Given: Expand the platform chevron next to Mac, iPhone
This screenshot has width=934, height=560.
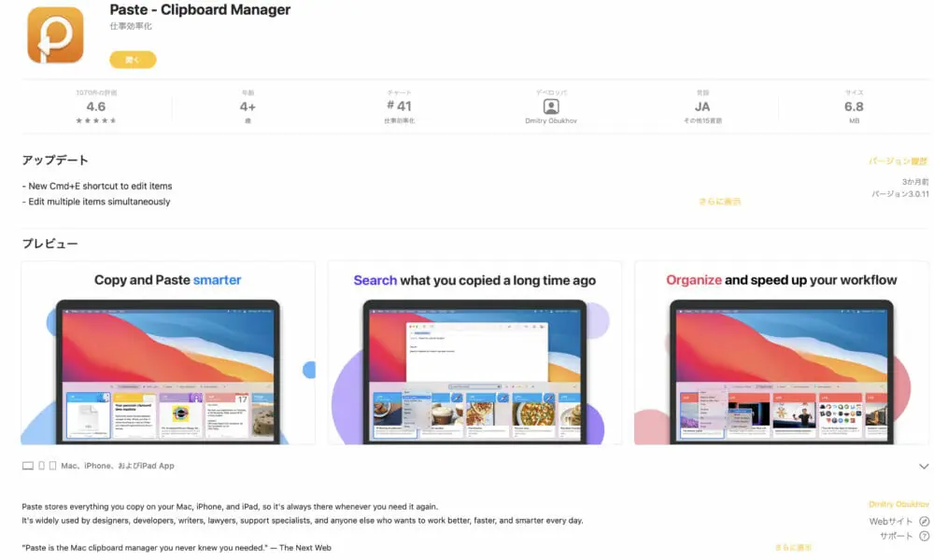Looking at the screenshot, I should (924, 467).
